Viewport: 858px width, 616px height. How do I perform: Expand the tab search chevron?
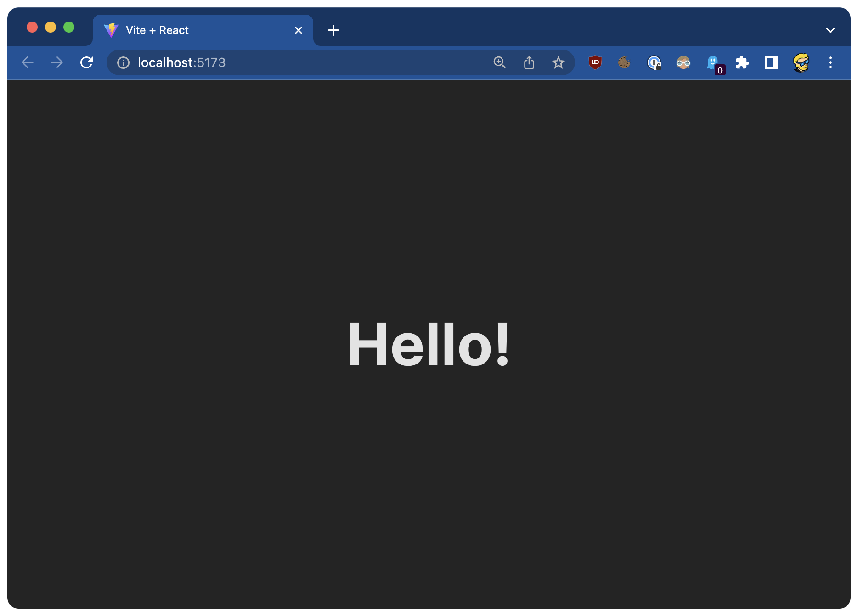pos(830,30)
